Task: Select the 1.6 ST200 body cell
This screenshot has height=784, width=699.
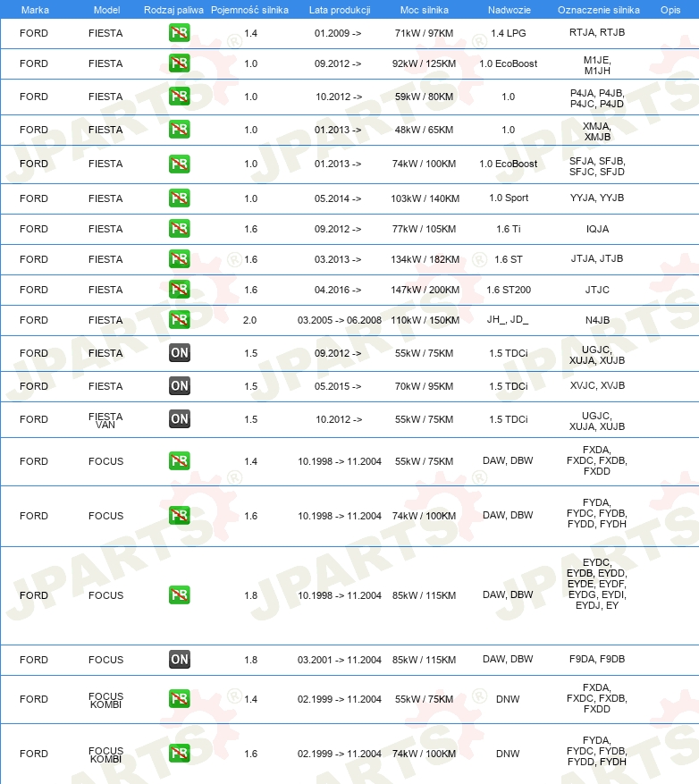Action: click(x=509, y=290)
